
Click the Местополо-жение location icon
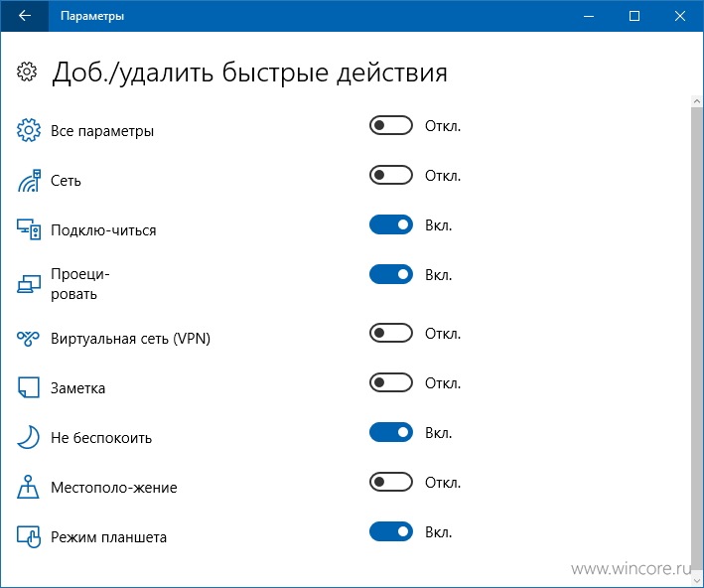coord(28,487)
